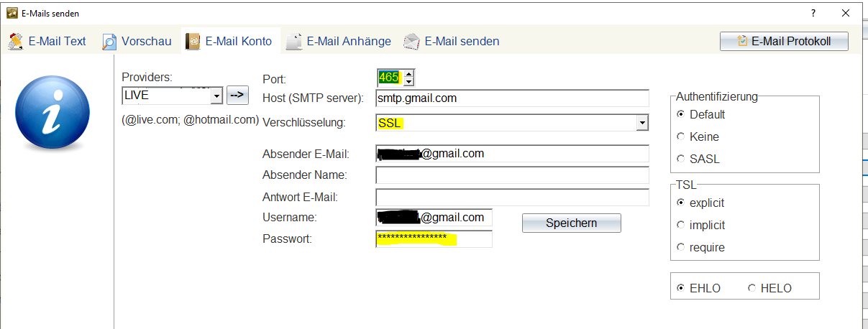Click the Vorschau magnifier icon

pos(109,42)
